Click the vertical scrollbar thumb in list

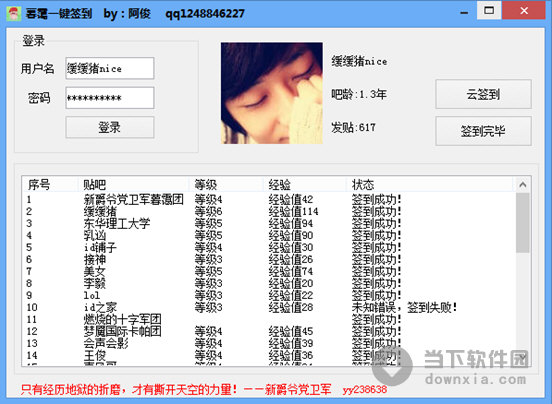[523, 223]
